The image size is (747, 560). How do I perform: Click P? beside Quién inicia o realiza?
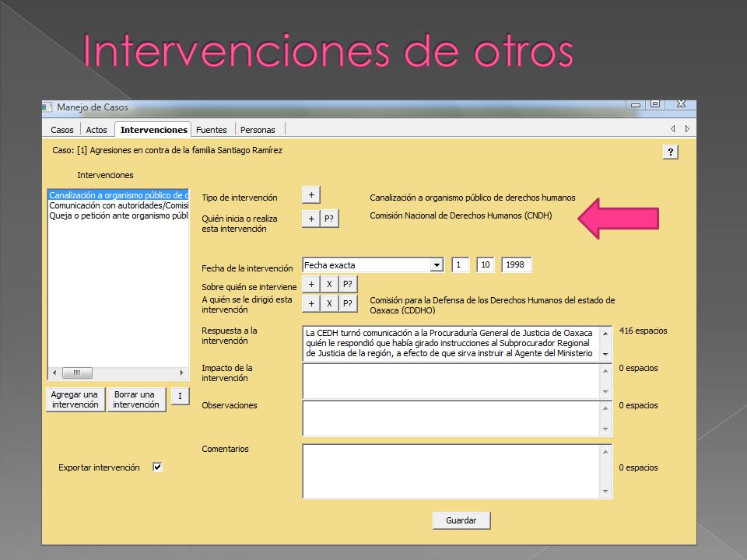329,219
